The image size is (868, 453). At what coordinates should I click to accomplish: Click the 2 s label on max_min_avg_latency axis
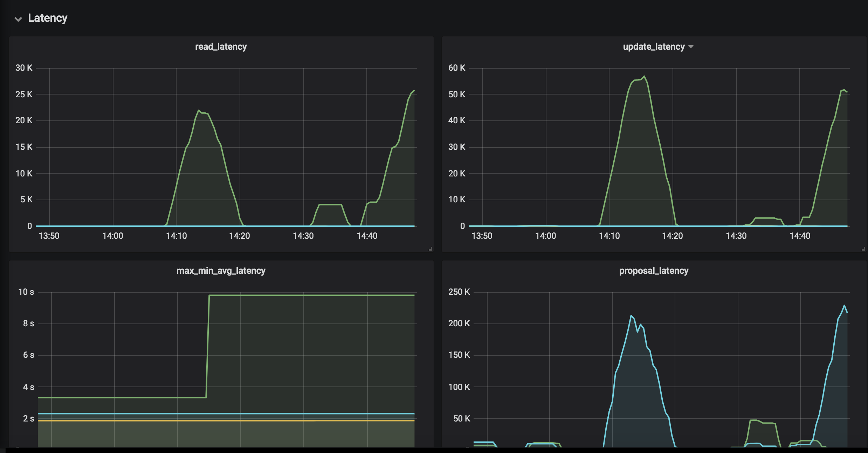(29, 419)
